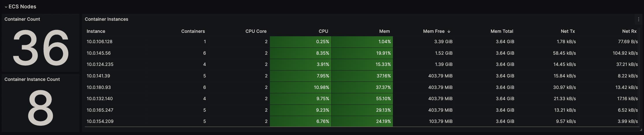Viewport: 644px width, 135px height.
Task: Click the 10.98% CPU cell
Action: (x=321, y=87)
